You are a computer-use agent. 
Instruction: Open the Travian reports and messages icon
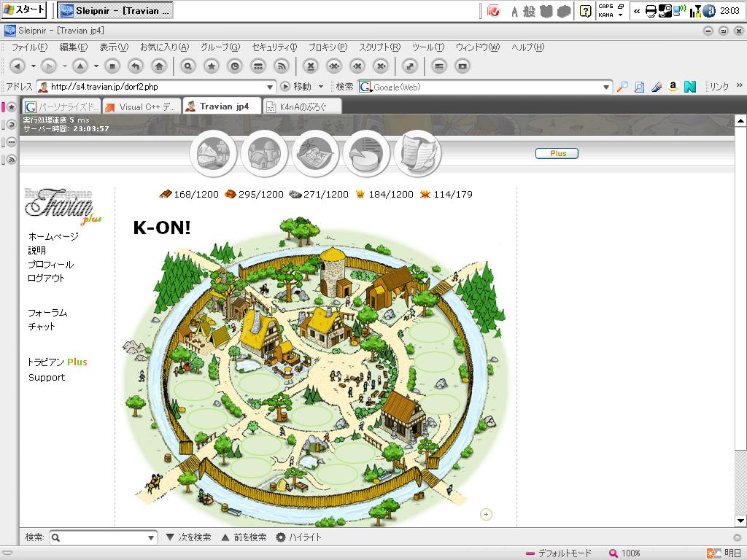[x=418, y=153]
